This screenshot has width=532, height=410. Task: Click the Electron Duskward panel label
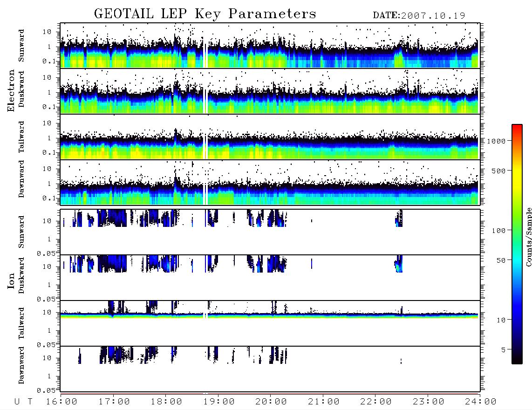coord(21,89)
